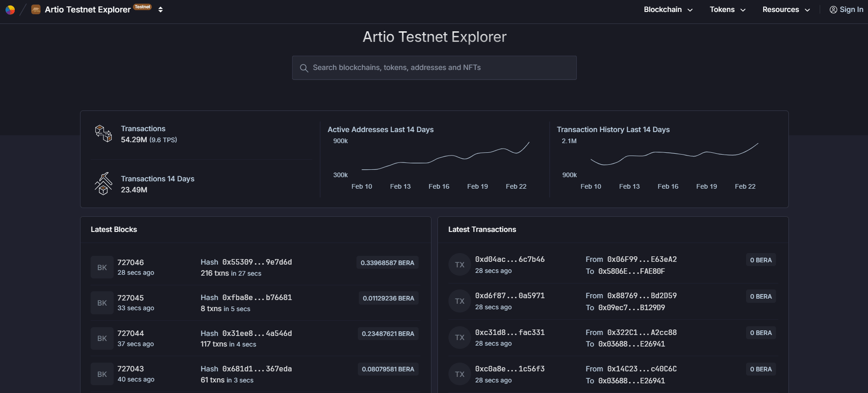View the 8 txns link
Image resolution: width=868 pixels, height=393 pixels.
tap(211, 308)
